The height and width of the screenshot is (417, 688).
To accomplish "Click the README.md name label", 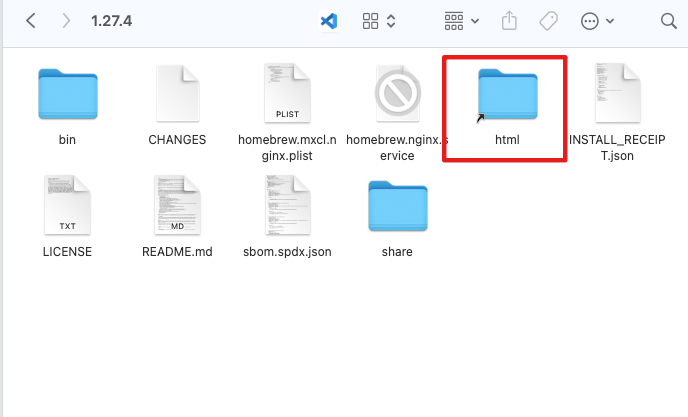I will [177, 252].
